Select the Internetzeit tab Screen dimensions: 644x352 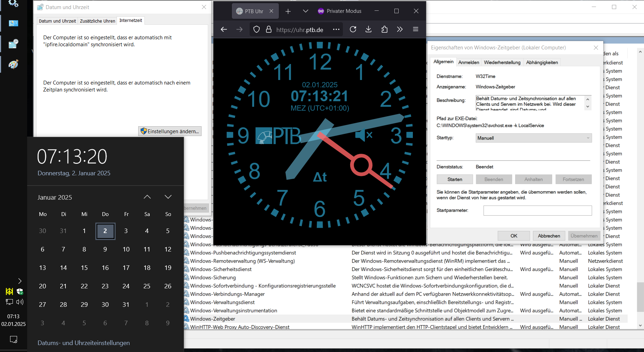click(131, 21)
